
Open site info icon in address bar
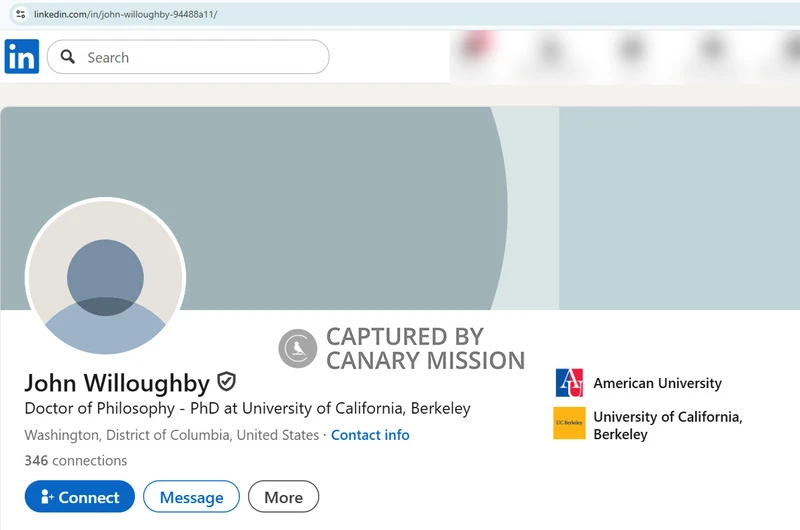click(x=20, y=14)
